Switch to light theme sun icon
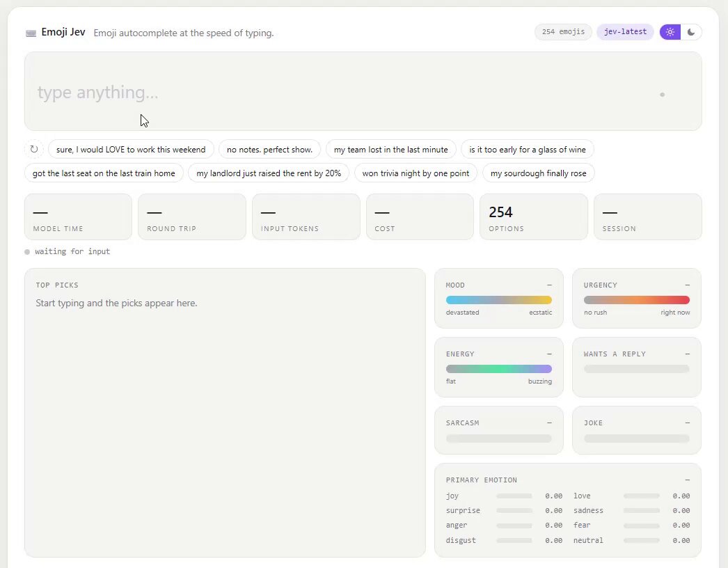Viewport: 728px width, 568px height. click(x=670, y=32)
